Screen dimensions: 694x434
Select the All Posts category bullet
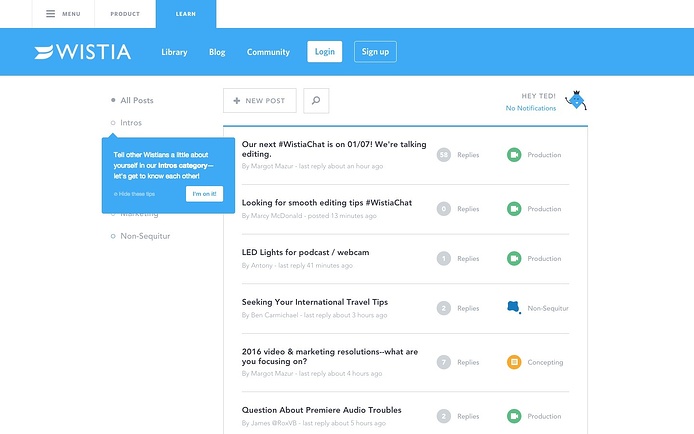pyautogui.click(x=113, y=100)
